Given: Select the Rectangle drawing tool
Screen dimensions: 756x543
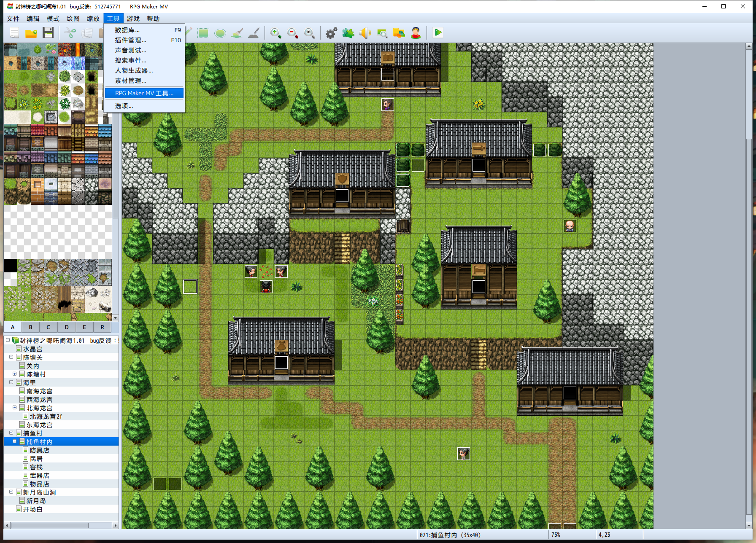Looking at the screenshot, I should coord(203,33).
